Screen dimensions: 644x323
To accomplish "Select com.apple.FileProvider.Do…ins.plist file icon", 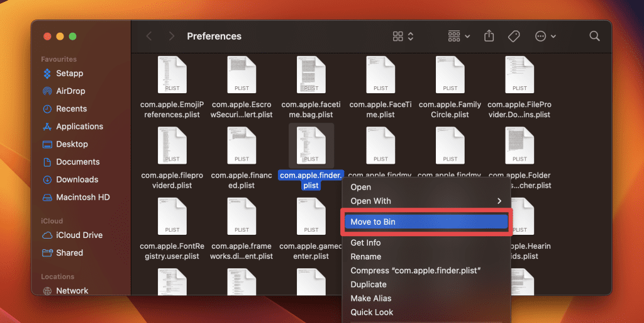I will click(x=519, y=75).
